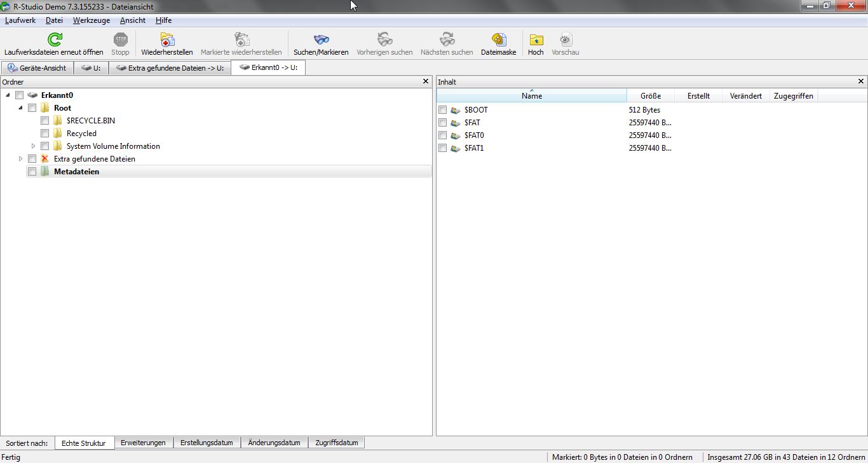Viewport: 868px width, 463px height.
Task: Collapse the Root folder node
Action: click(20, 108)
